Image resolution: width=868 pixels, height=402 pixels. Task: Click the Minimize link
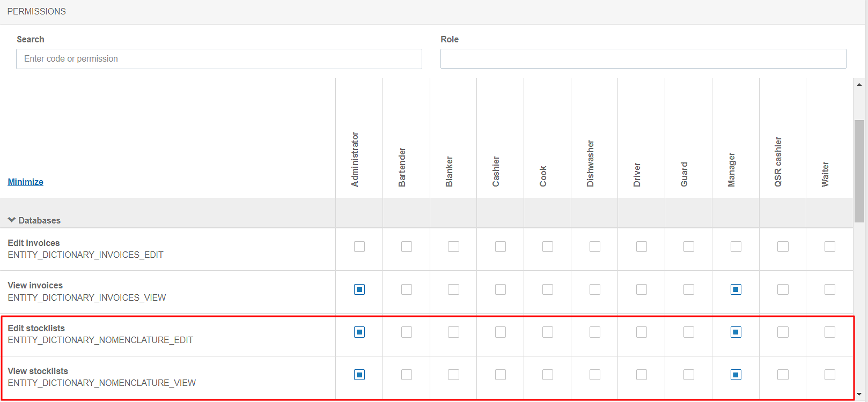(x=25, y=182)
